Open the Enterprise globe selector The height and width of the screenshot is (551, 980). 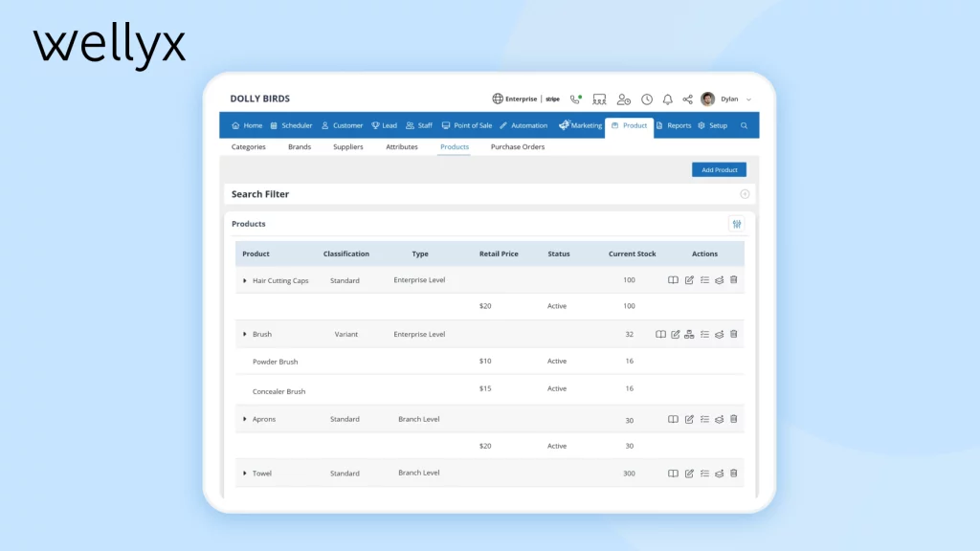point(514,99)
